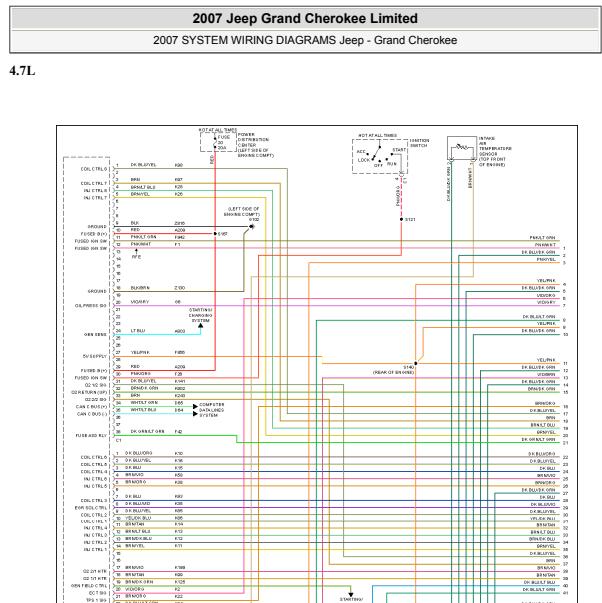Click the 'VIO/BRN' wire label at right edge
This screenshot has width=602, height=603.
tap(546, 374)
